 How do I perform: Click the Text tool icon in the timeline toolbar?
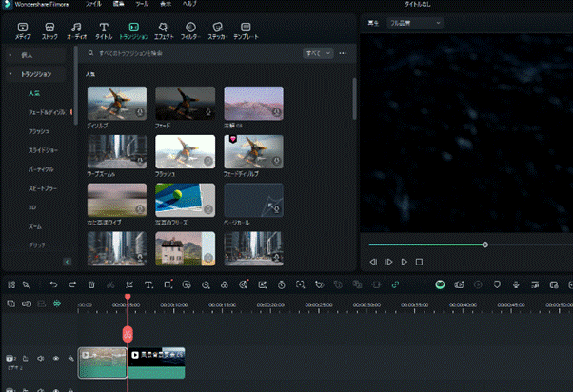pos(148,284)
